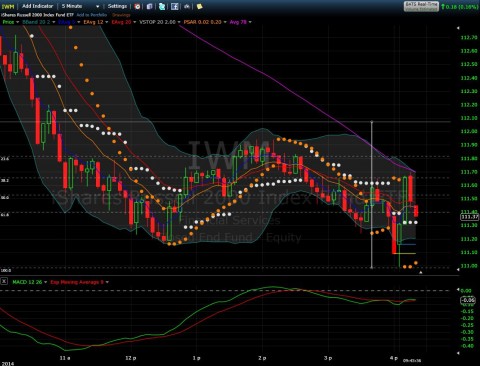Click the MACD value label -0.06
480x366 pixels.
468,300
